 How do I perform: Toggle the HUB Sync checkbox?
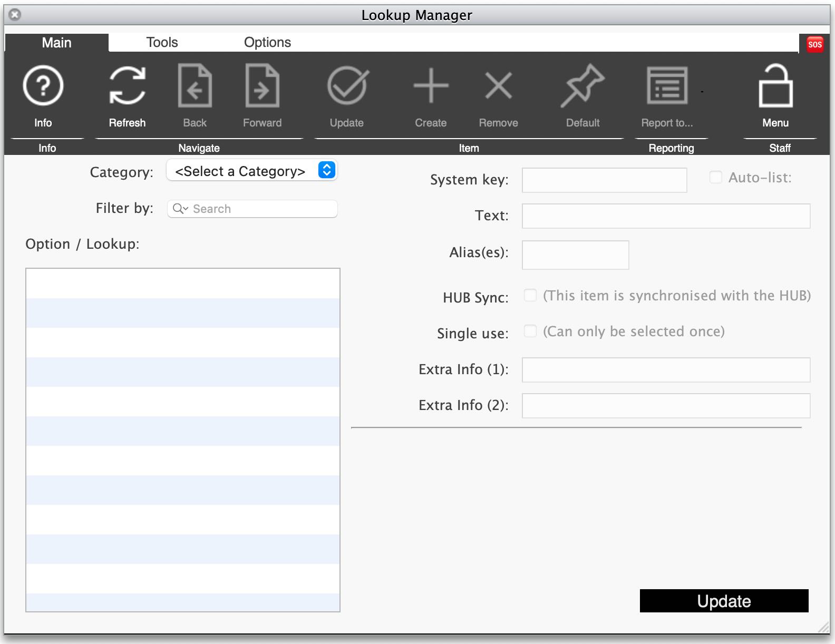click(x=530, y=295)
